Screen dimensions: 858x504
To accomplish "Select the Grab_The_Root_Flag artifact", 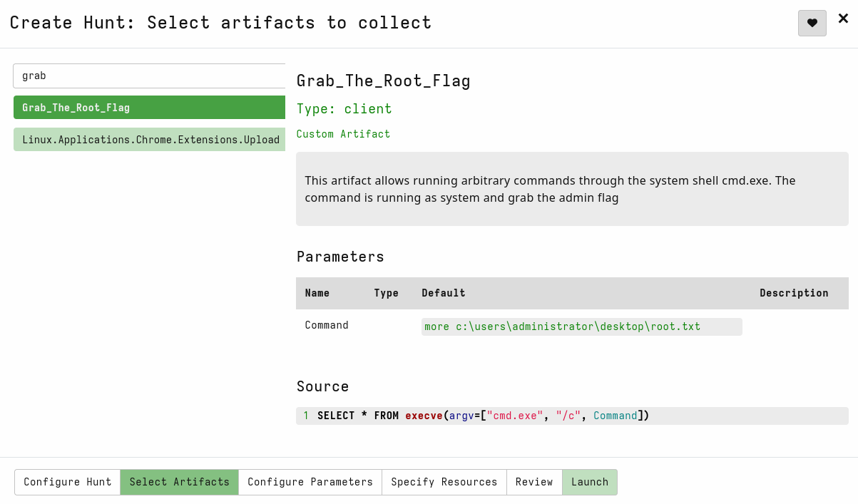I will (149, 108).
